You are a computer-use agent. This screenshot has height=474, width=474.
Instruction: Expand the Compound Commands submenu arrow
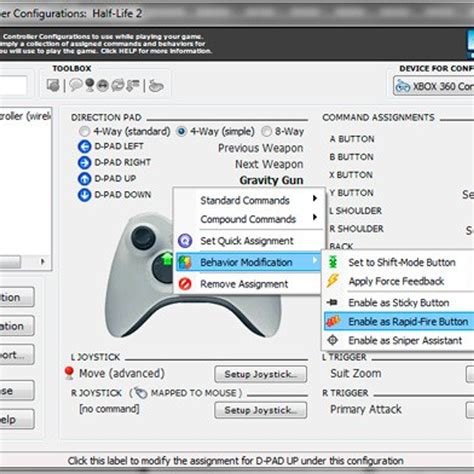[315, 217]
